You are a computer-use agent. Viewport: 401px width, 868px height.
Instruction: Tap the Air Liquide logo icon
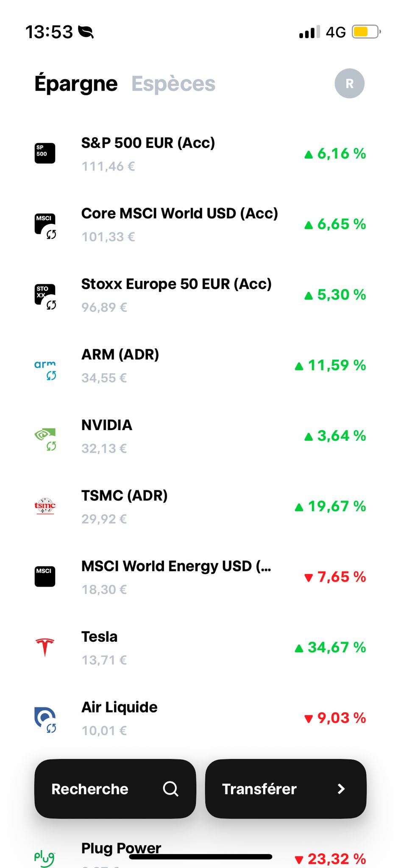[45, 718]
